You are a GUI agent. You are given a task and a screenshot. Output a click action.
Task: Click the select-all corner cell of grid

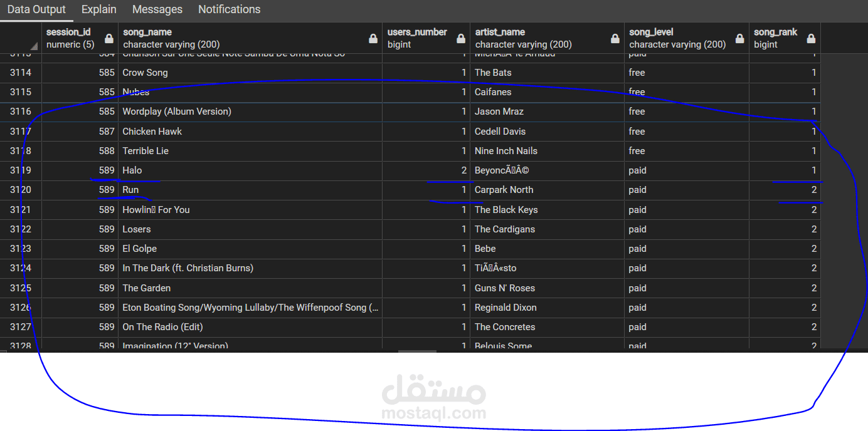[21, 38]
